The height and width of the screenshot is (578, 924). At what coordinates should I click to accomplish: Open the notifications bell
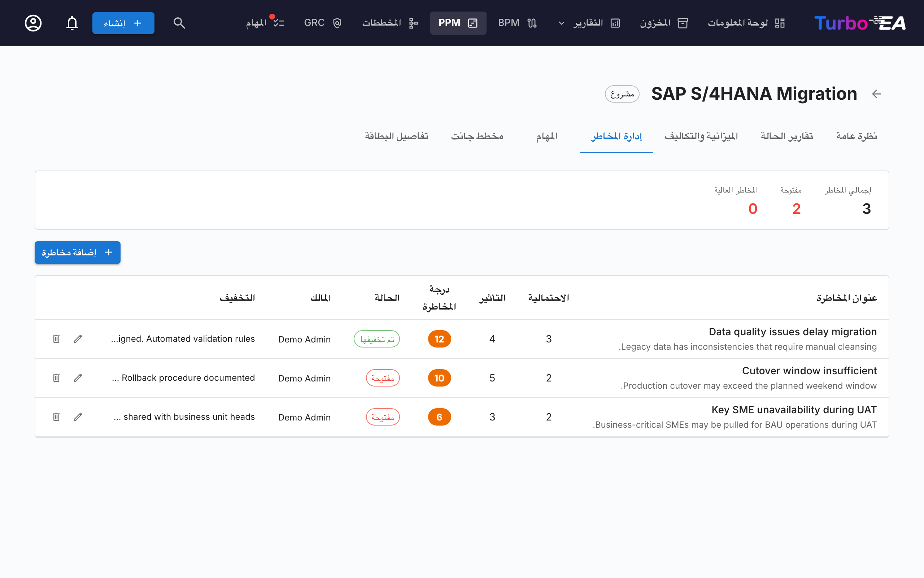[72, 23]
